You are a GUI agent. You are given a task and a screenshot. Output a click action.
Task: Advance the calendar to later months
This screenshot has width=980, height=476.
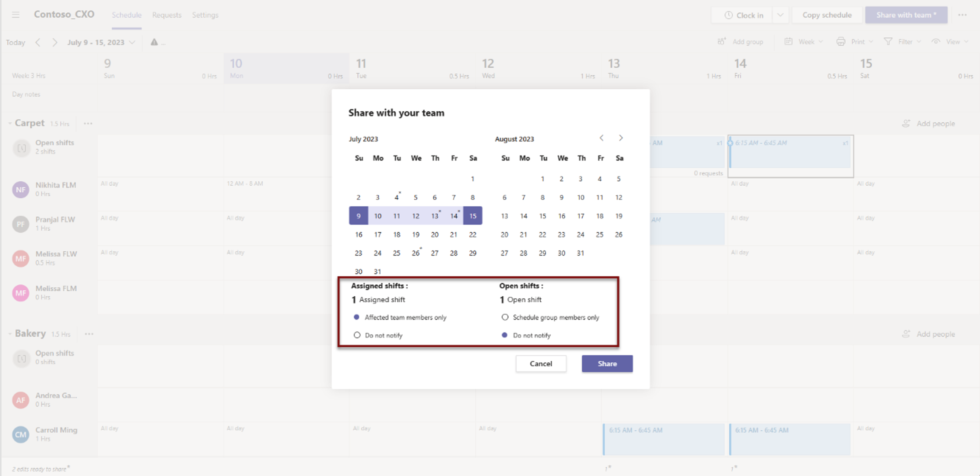tap(621, 138)
